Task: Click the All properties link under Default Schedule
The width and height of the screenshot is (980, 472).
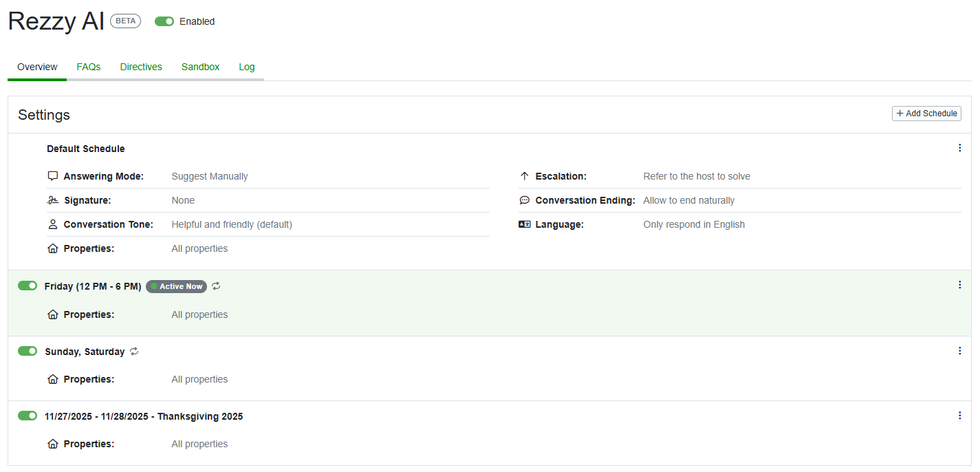Action: (199, 248)
